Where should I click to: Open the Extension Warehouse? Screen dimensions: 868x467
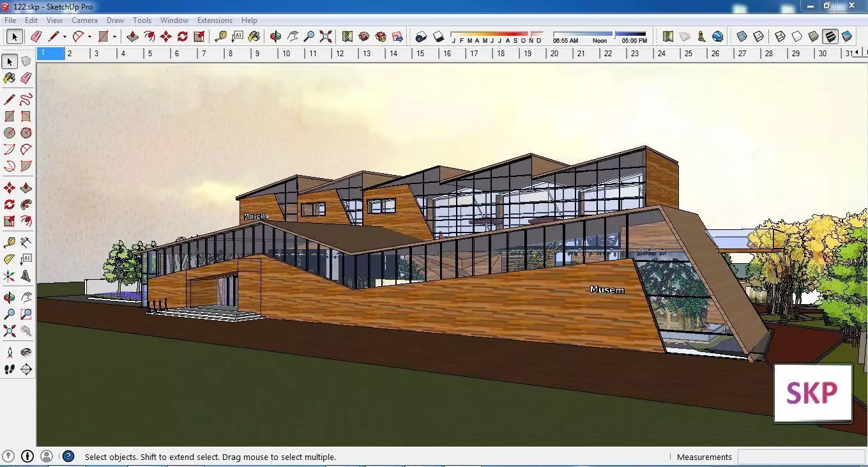(381, 36)
